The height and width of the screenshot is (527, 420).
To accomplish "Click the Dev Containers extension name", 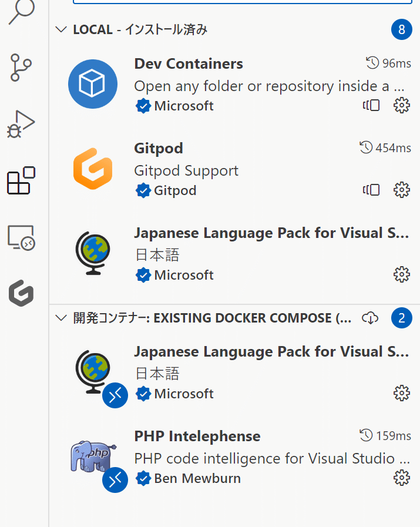I will [x=189, y=63].
